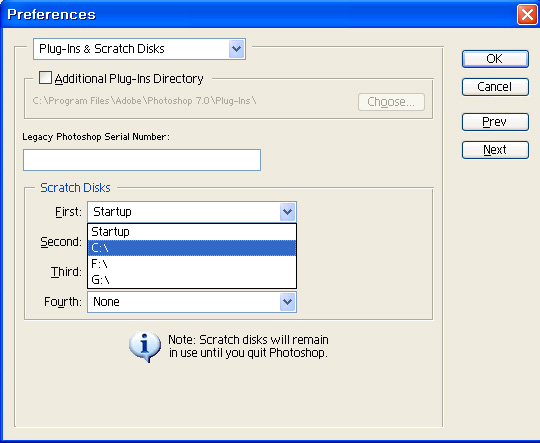540x443 pixels.
Task: Focus the Legacy Photoshop Serial Number field
Action: click(x=142, y=160)
